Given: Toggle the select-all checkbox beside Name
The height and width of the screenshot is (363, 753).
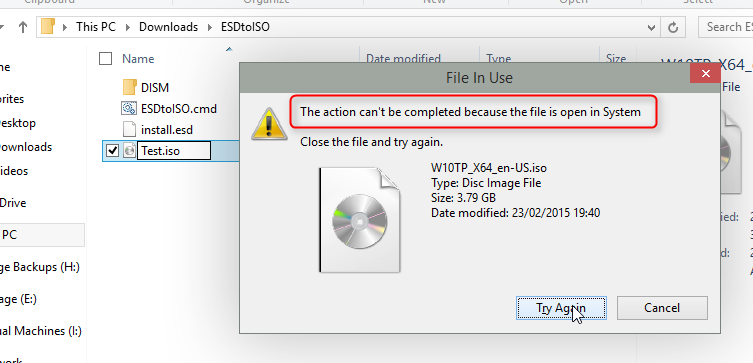Looking at the screenshot, I should (x=105, y=59).
